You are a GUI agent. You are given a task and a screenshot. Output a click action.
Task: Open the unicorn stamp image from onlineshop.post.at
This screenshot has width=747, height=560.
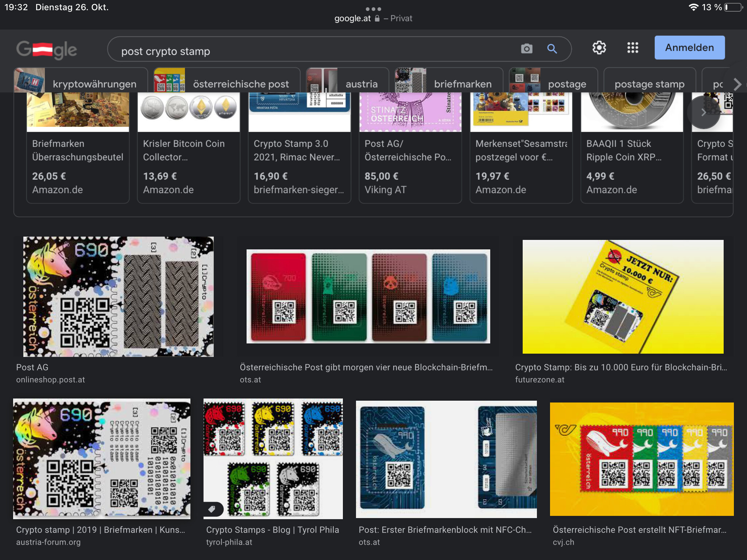pos(118,296)
